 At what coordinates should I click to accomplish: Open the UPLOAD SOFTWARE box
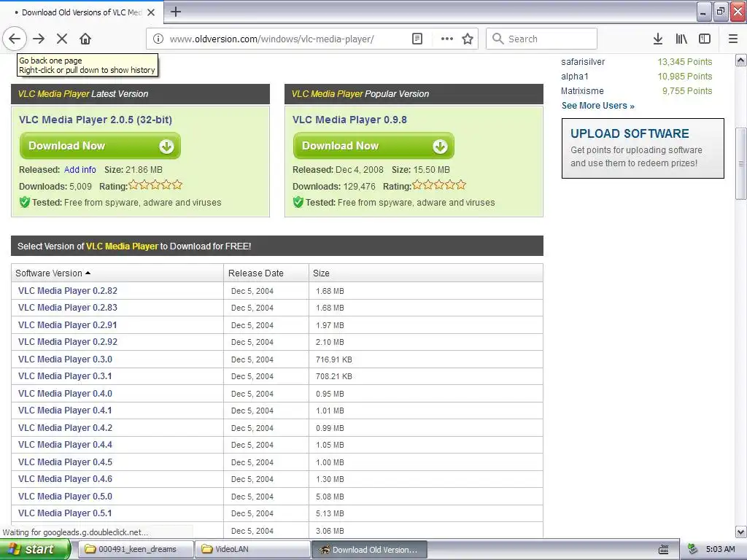point(643,148)
